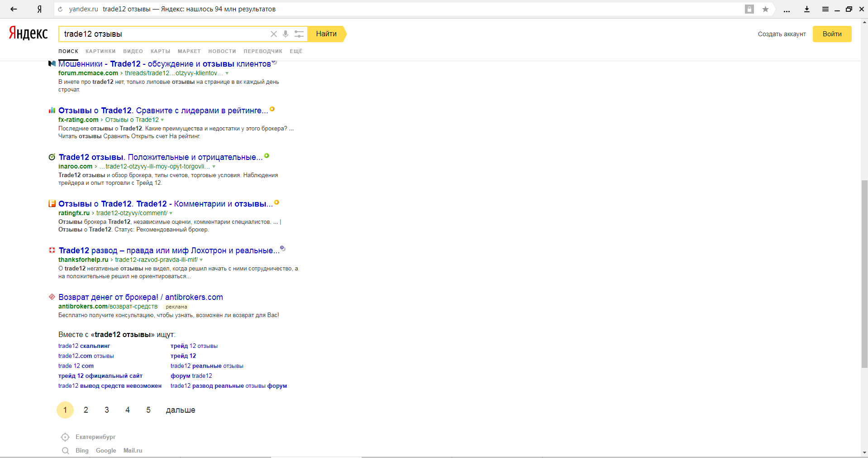The height and width of the screenshot is (458, 868).
Task: Switch to the МАРКЕТ tab
Action: (x=189, y=51)
